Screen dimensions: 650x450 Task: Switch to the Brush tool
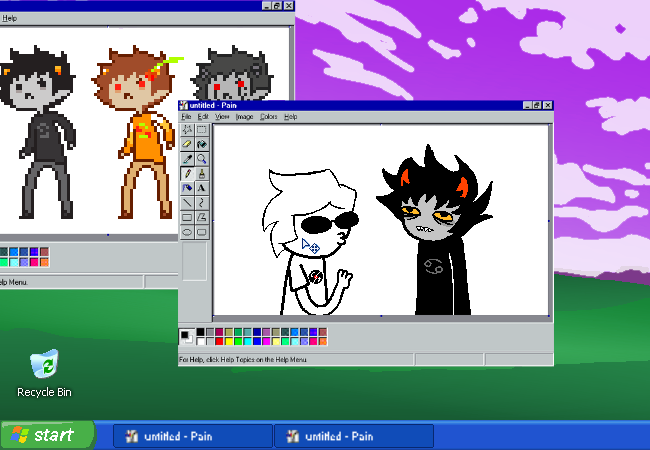(202, 173)
